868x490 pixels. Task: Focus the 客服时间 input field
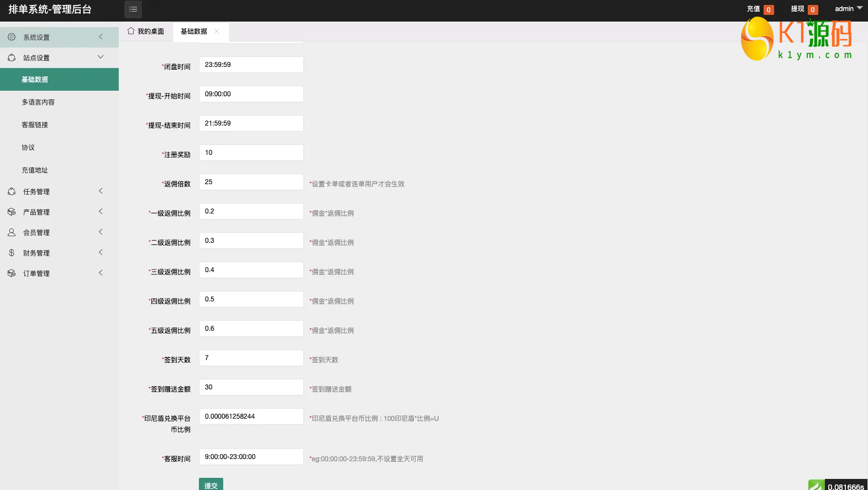click(x=251, y=457)
